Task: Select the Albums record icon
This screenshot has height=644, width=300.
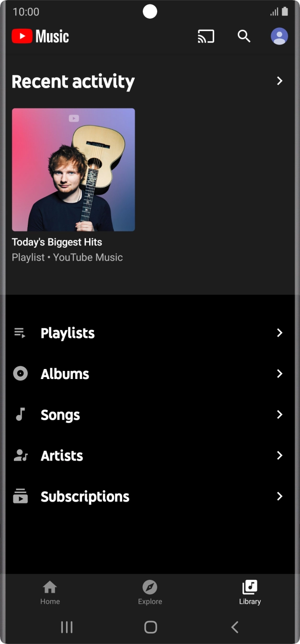Action: click(20, 374)
